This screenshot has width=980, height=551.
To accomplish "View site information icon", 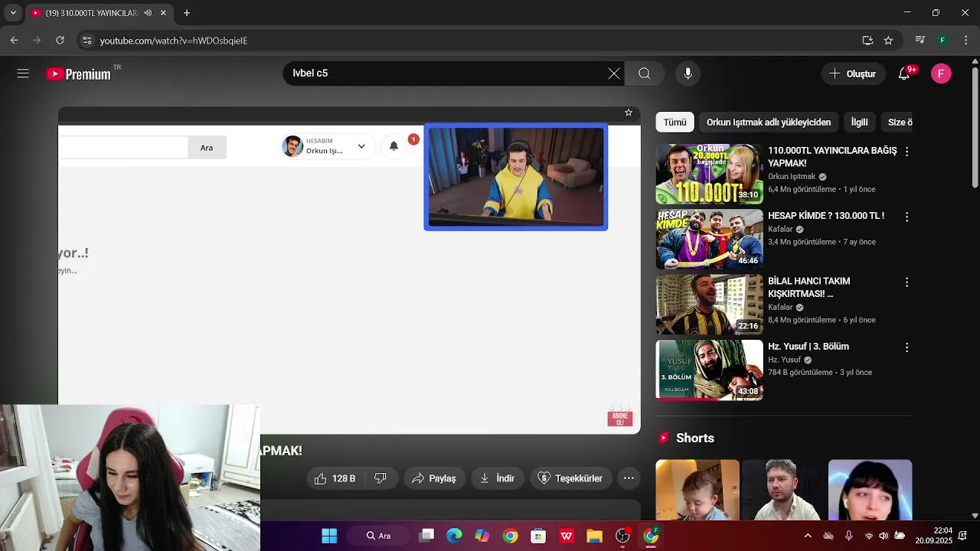I will [87, 41].
